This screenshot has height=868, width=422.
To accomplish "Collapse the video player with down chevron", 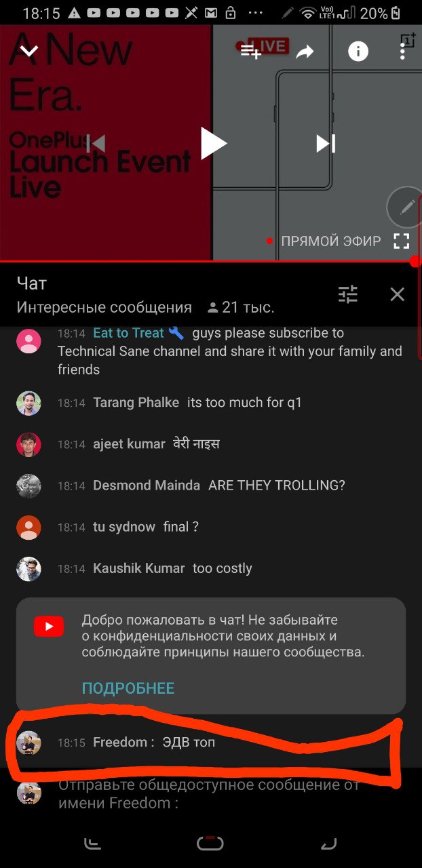I will [28, 51].
